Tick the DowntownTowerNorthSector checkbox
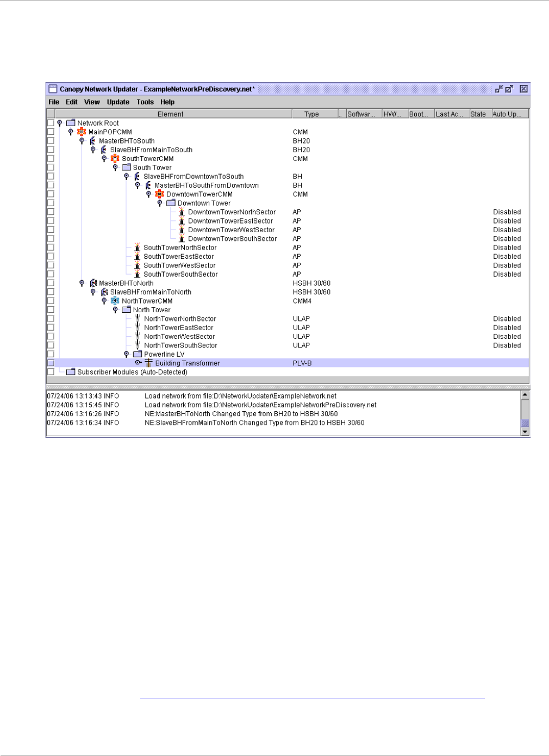Viewport: 549px width, 756px height. pyautogui.click(x=51, y=212)
